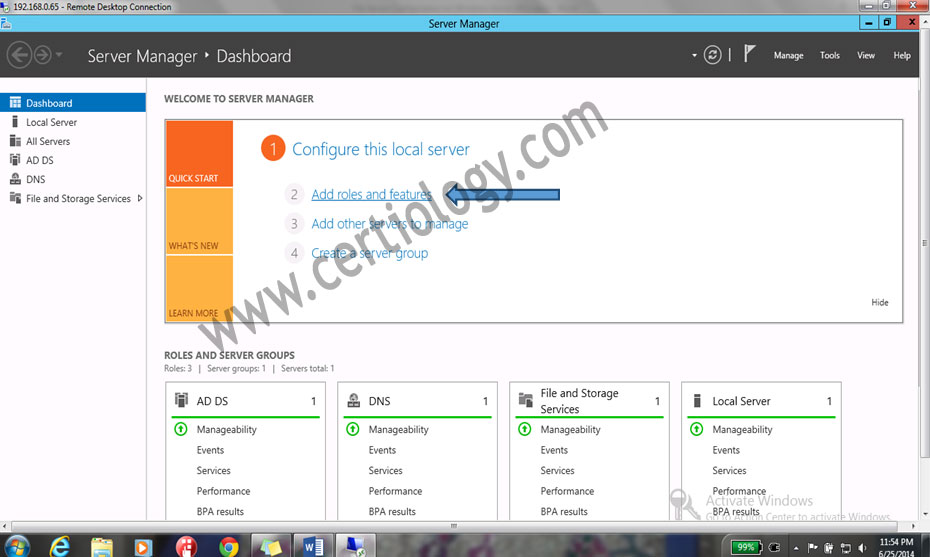Viewport: 930px width, 557px height.
Task: Click the DNS tile header icon
Action: 353,400
